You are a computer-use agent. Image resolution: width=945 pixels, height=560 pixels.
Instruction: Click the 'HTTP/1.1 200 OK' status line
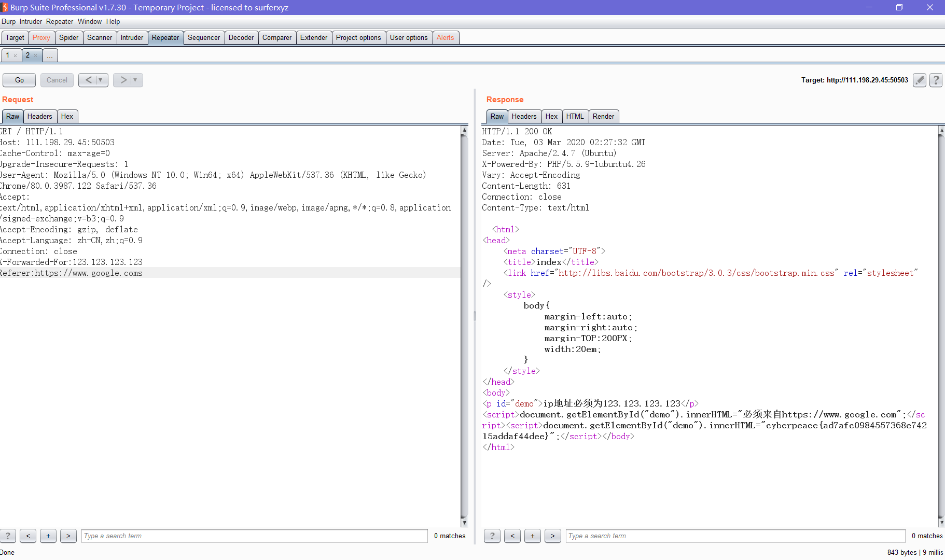(x=517, y=131)
